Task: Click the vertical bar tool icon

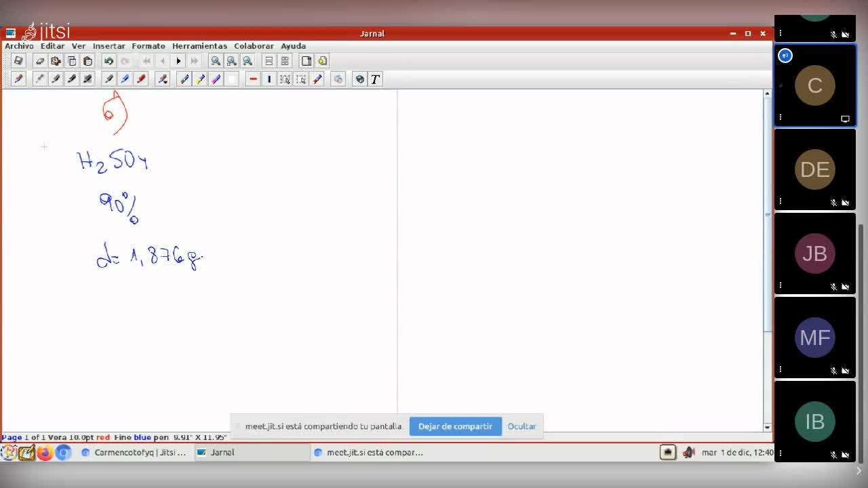Action: pyautogui.click(x=269, y=79)
